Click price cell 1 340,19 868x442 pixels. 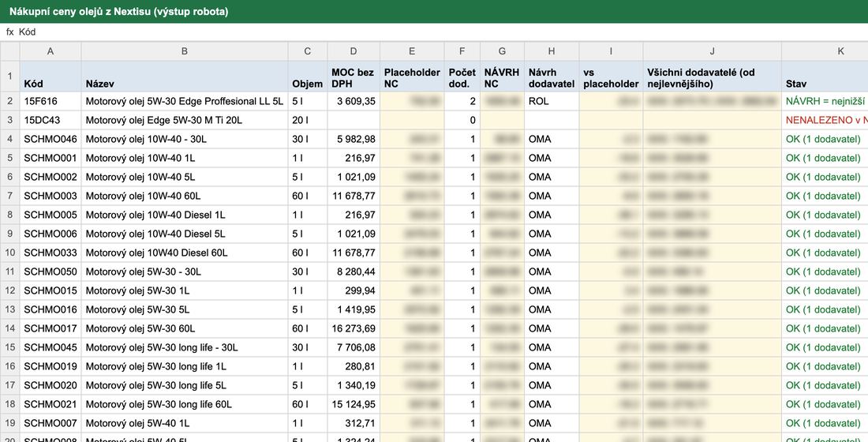click(354, 385)
